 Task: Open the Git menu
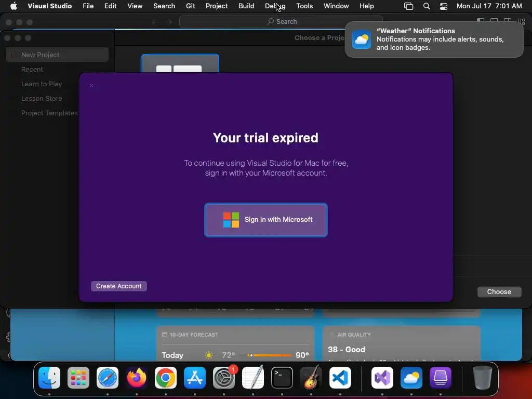[x=190, y=6]
